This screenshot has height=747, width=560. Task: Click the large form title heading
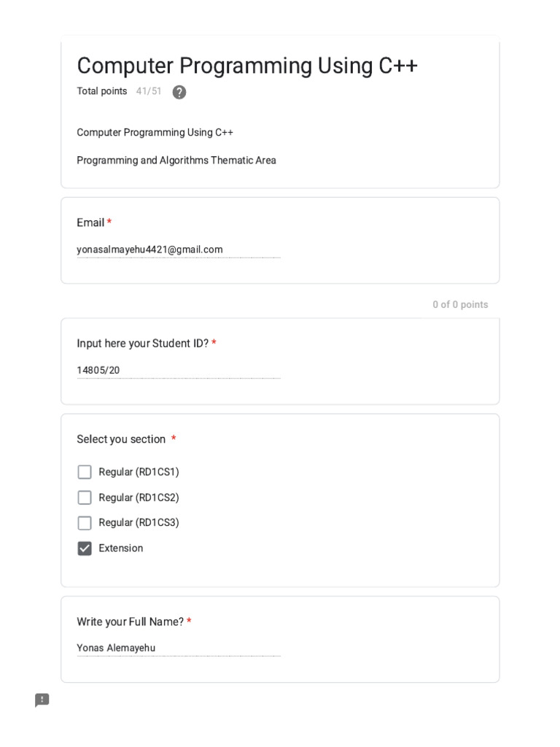click(x=247, y=66)
